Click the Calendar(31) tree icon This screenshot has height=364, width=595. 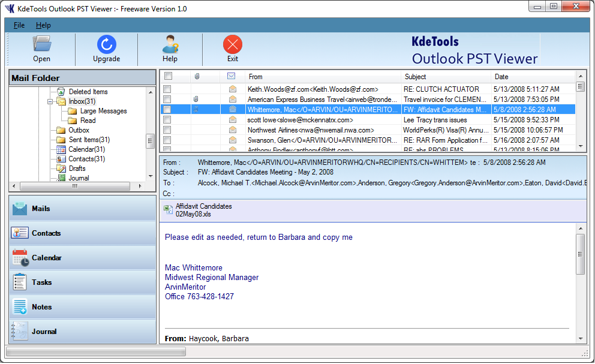(61, 149)
